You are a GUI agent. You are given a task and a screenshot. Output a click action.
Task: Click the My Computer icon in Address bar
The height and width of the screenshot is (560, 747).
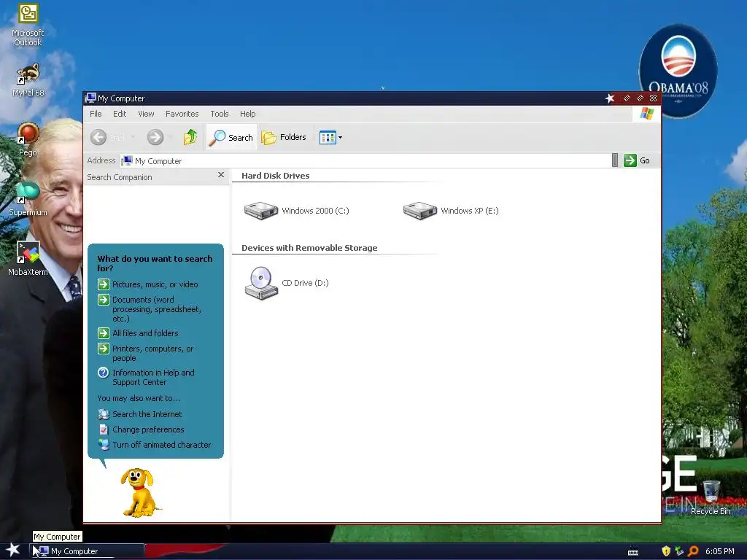click(x=127, y=161)
